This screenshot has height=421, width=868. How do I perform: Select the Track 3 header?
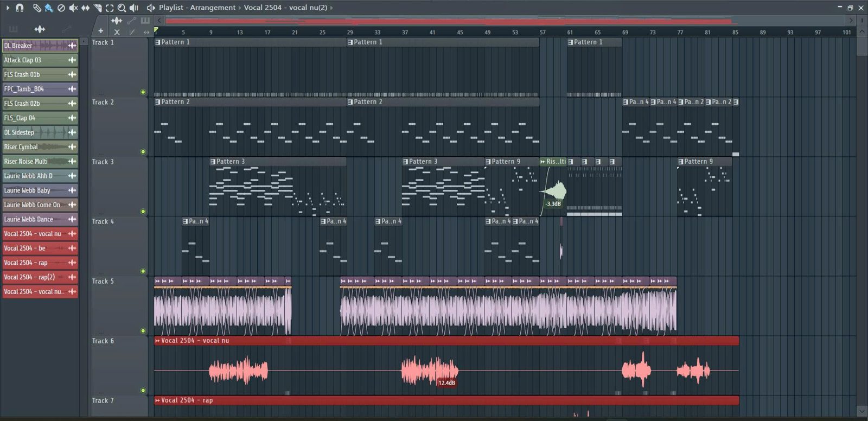(x=118, y=187)
